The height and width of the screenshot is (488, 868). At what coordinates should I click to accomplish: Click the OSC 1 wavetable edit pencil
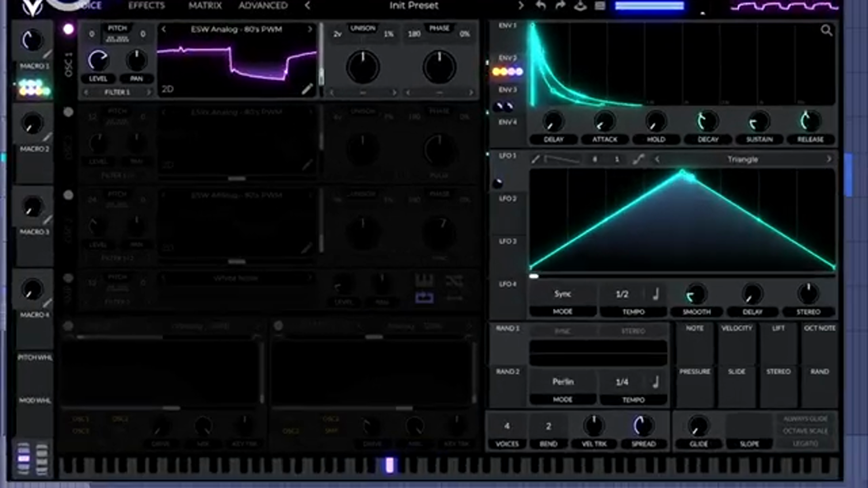tap(307, 89)
